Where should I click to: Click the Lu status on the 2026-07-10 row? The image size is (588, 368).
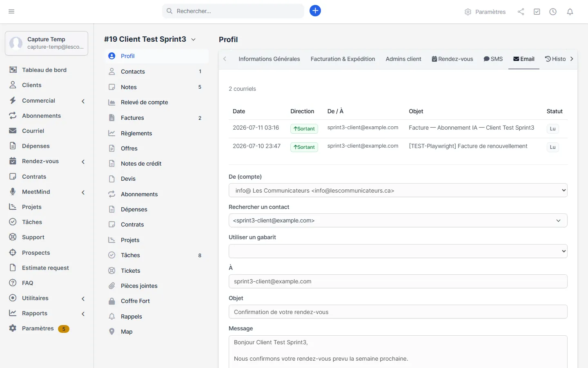[552, 147]
